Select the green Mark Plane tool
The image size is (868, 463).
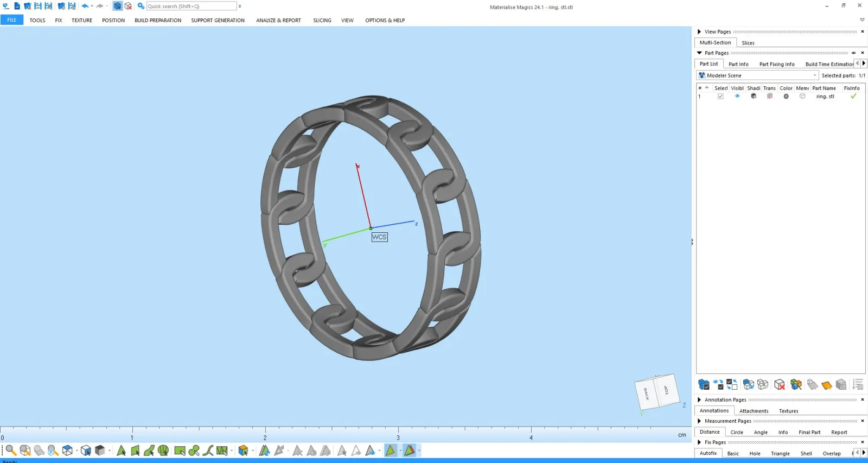point(135,451)
